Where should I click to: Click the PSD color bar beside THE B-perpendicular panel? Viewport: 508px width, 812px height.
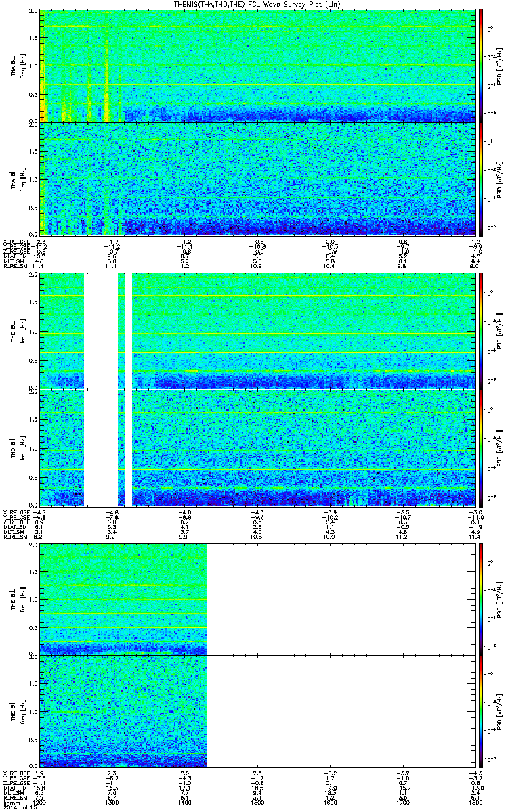(482, 598)
